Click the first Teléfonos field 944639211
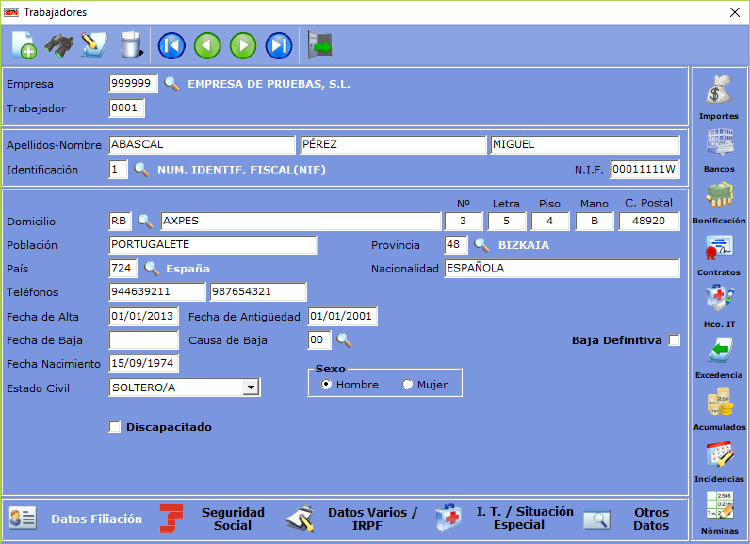The width and height of the screenshot is (750, 544). coord(157,292)
